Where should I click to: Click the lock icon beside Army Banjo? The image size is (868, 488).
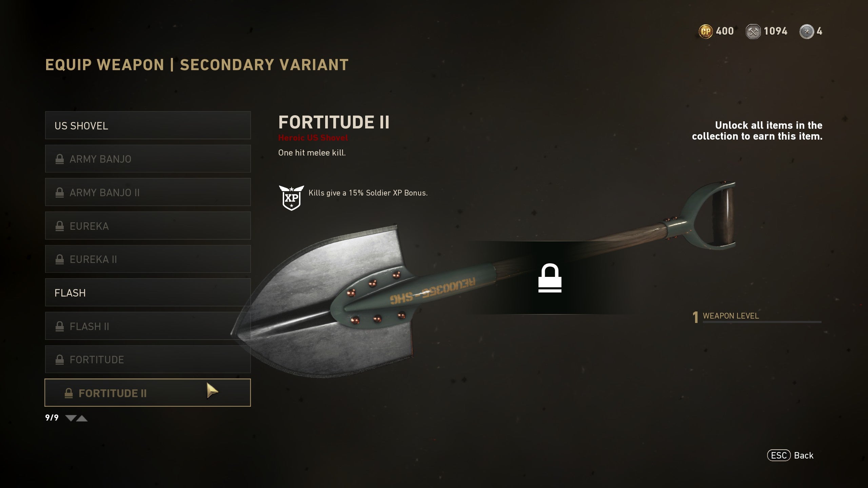(60, 159)
